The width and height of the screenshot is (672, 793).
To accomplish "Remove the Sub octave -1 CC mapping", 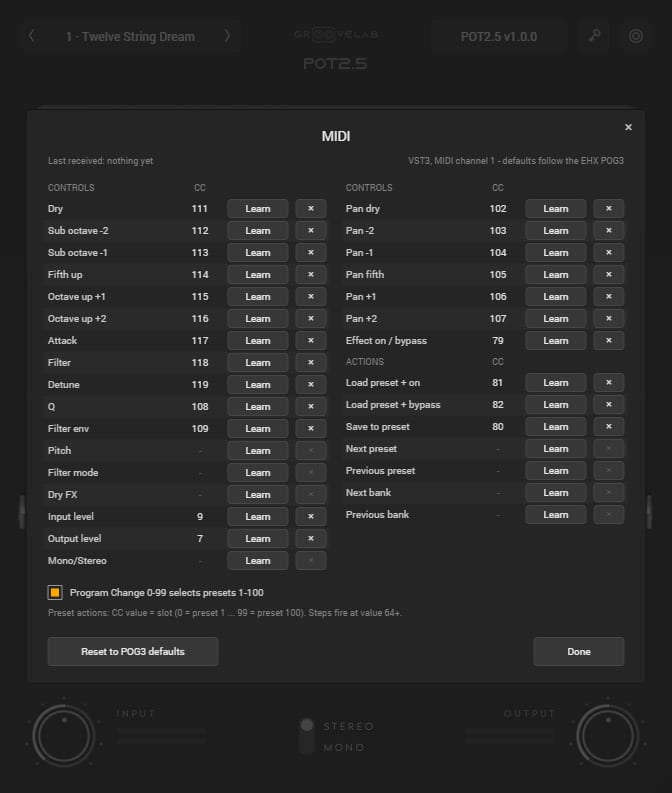I will (x=310, y=252).
